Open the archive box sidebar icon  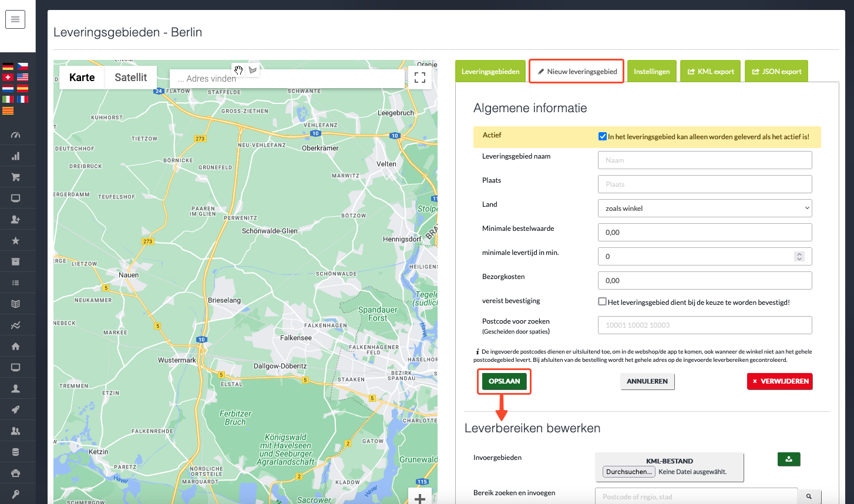pyautogui.click(x=16, y=262)
